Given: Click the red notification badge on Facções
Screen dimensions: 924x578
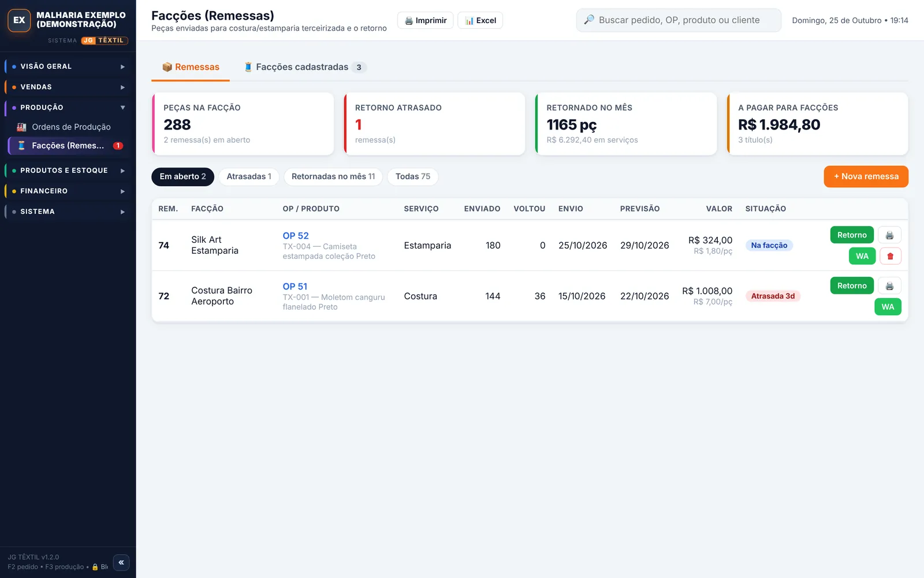Looking at the screenshot, I should coord(118,146).
